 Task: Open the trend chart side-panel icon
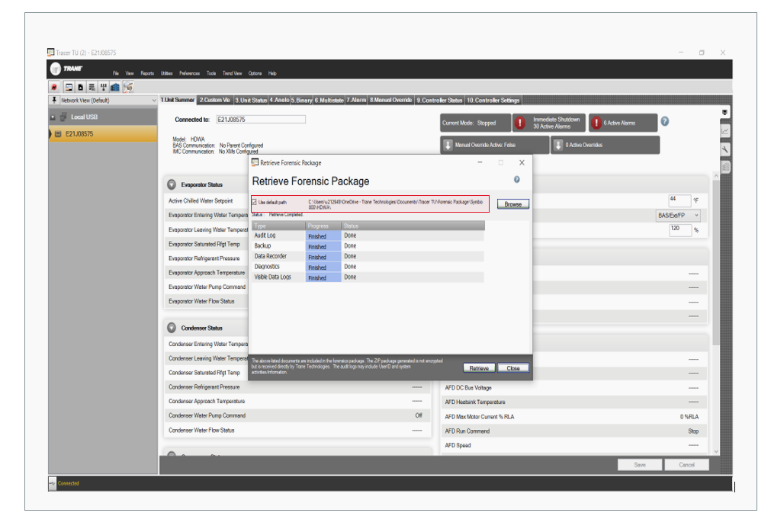[x=725, y=130]
